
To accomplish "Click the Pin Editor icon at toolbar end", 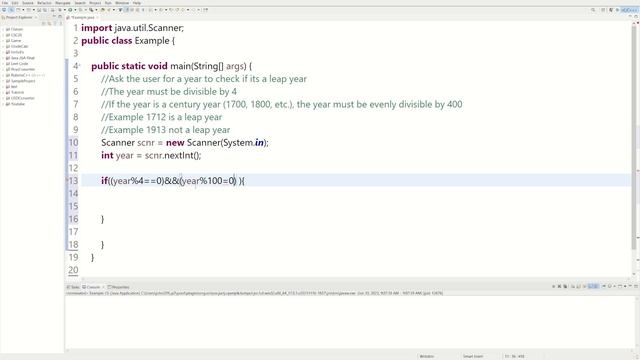I will coord(206,9).
